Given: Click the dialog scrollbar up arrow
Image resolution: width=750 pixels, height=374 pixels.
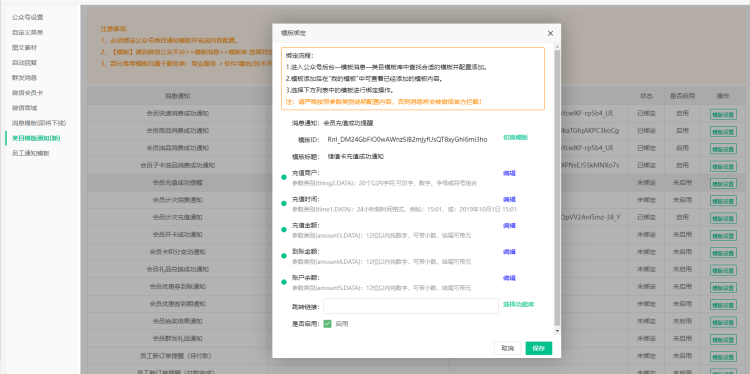Looking at the screenshot, I should [557, 47].
